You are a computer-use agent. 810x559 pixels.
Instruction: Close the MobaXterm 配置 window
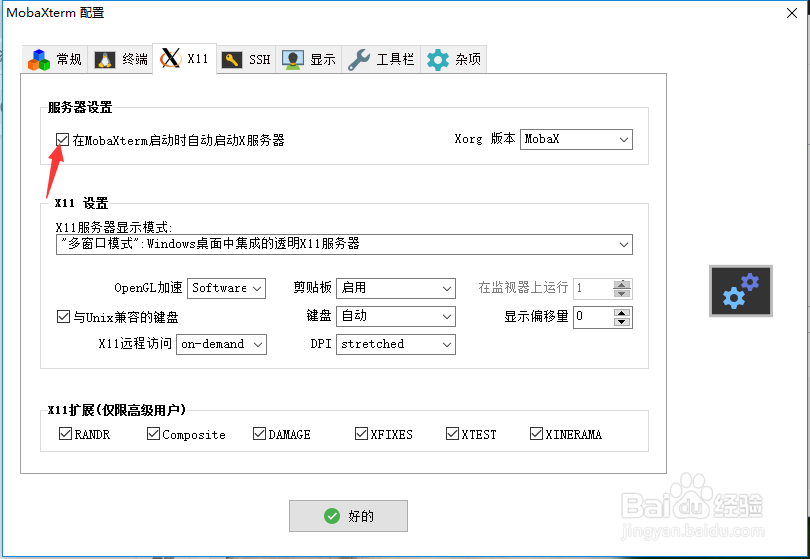tap(791, 13)
